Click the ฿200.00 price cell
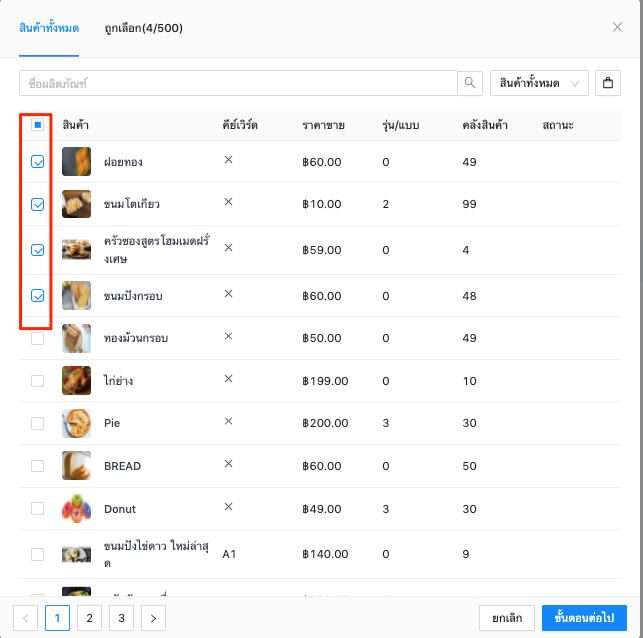Screen dimensions: 643x638 (325, 423)
